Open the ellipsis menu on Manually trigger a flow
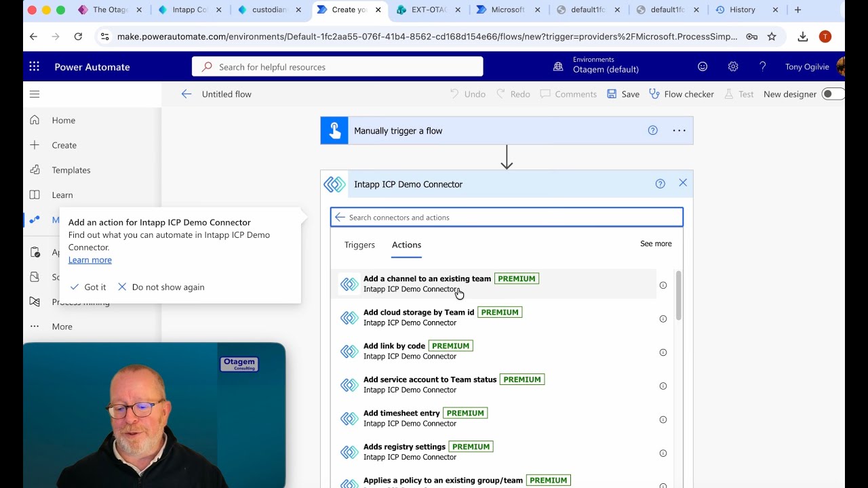The width and height of the screenshot is (868, 488). pos(679,131)
